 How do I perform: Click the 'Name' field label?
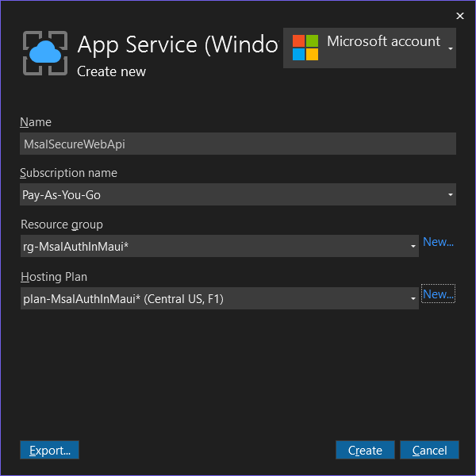(36, 122)
